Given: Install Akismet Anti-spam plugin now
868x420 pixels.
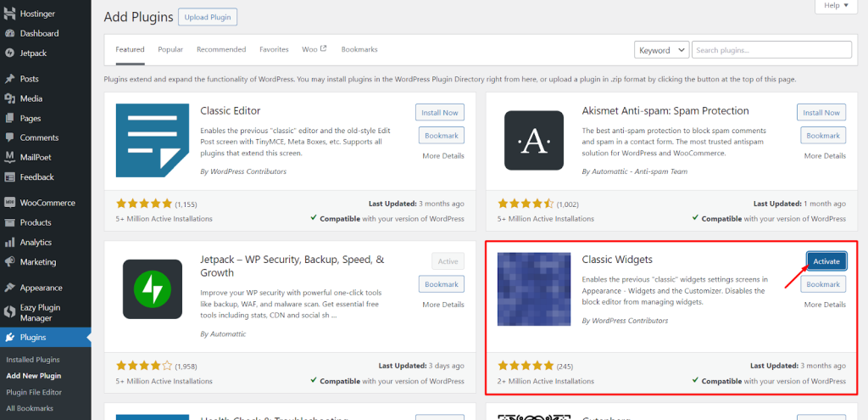Looking at the screenshot, I should [821, 113].
